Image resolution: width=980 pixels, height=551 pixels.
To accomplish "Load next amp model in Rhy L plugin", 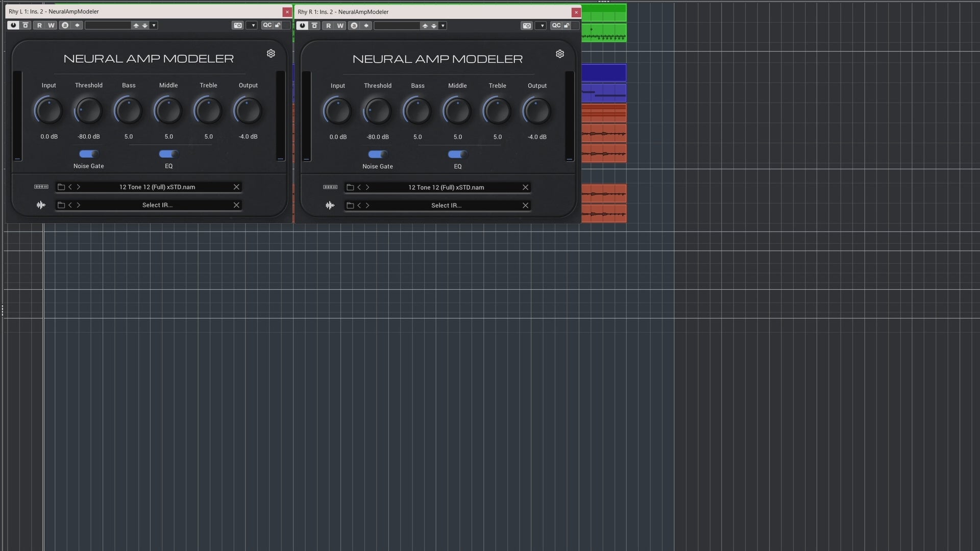I will coord(79,187).
